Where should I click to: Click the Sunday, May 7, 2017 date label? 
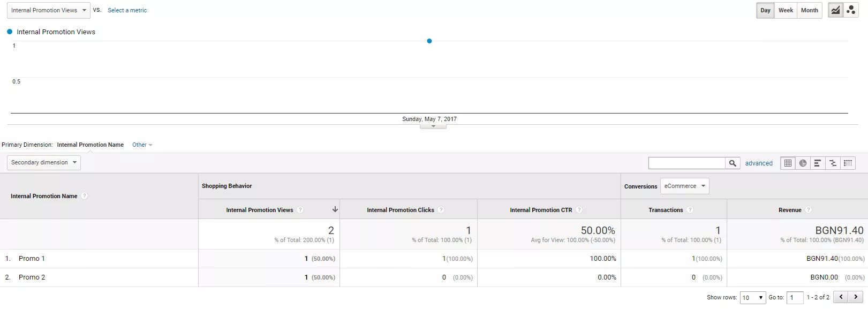[x=429, y=119]
